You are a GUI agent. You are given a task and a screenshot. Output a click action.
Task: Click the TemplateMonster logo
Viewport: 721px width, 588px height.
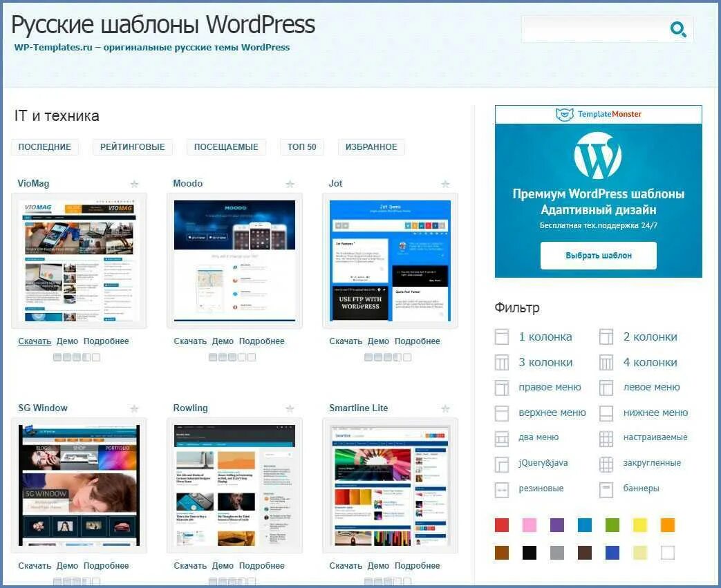pyautogui.click(x=598, y=114)
